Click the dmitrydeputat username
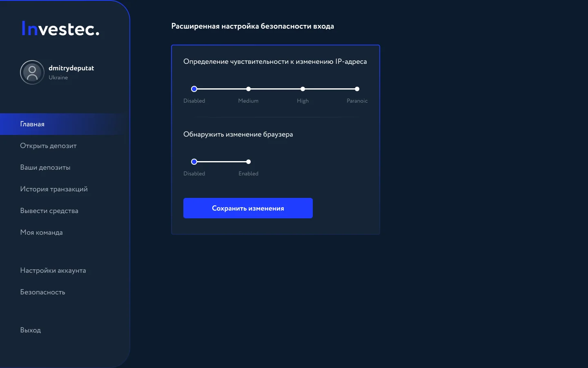The height and width of the screenshot is (368, 588). 71,68
